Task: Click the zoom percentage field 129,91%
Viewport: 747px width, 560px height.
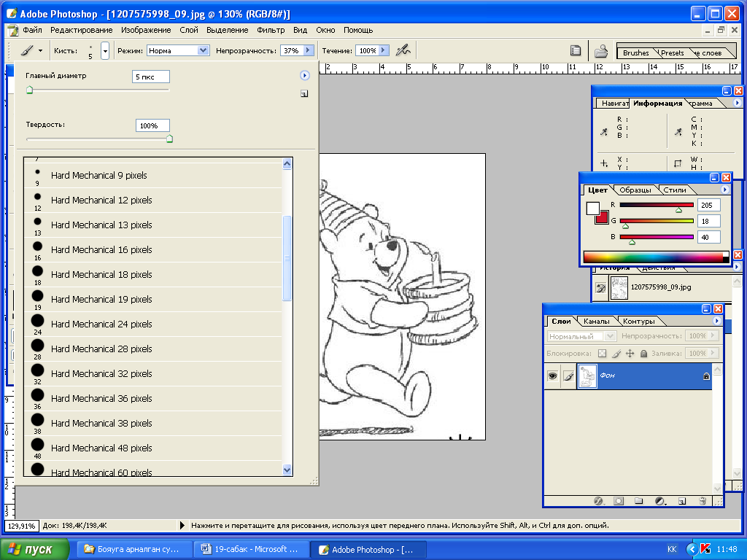Action: pos(21,526)
